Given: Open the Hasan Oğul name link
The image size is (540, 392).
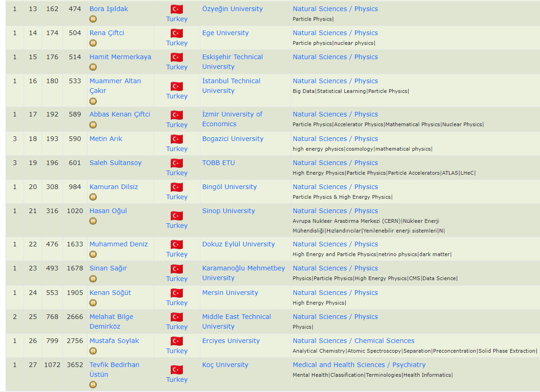Looking at the screenshot, I should (108, 211).
